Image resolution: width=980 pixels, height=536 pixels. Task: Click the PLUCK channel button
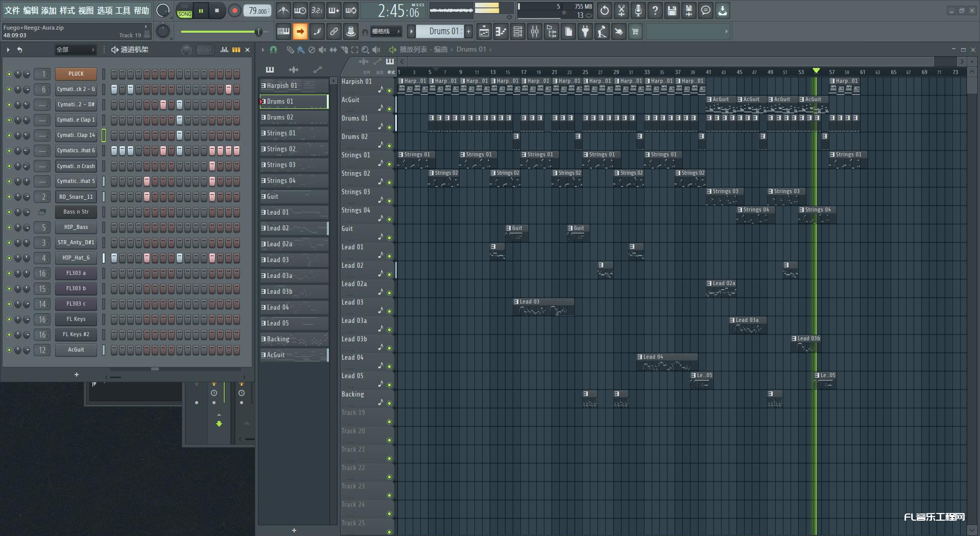coord(76,74)
